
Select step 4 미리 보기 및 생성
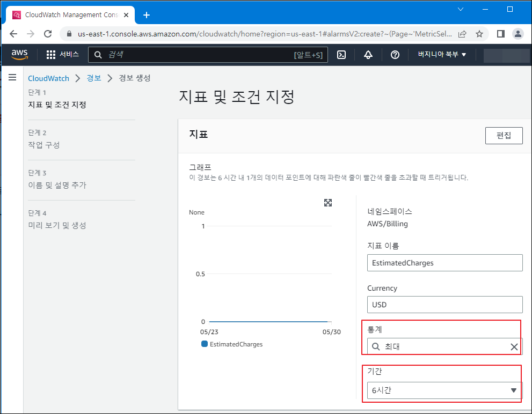[57, 225]
